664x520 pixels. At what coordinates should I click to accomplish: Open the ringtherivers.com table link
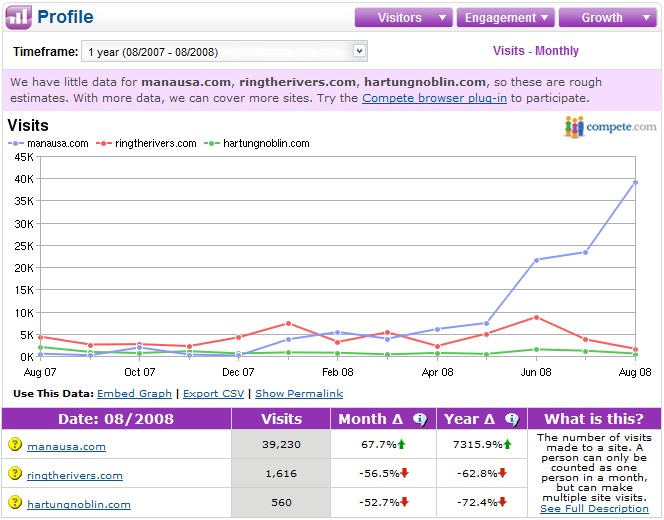76,476
